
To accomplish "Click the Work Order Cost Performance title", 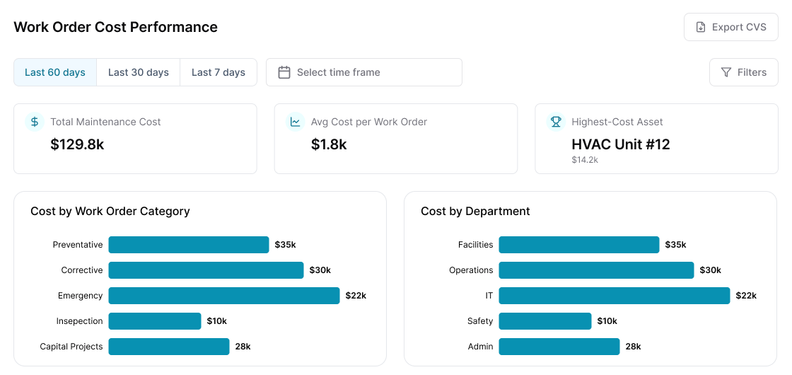I will pyautogui.click(x=116, y=27).
